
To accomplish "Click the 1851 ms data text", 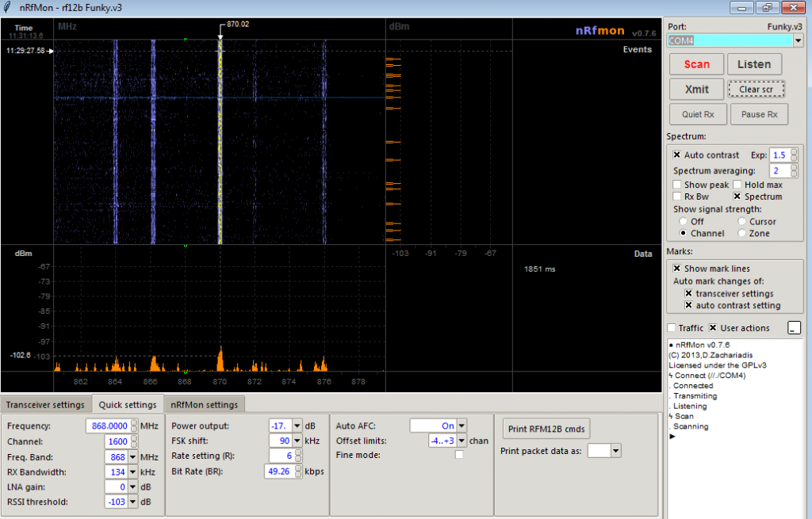I will pyautogui.click(x=539, y=269).
